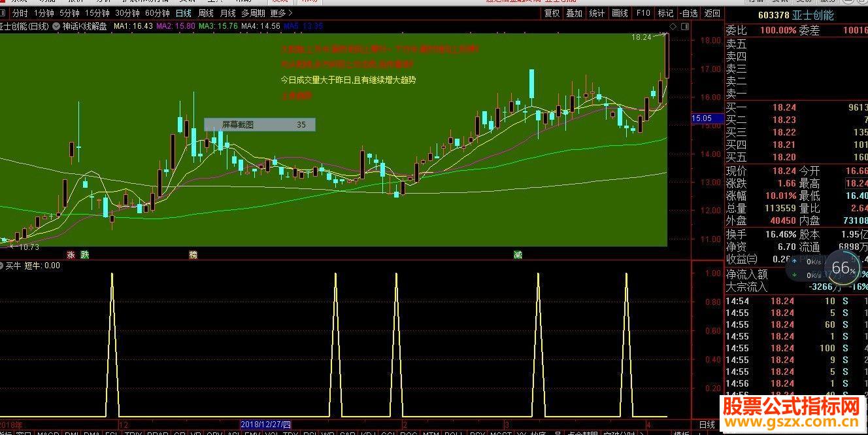Open the 30分钟 period tab
The height and width of the screenshot is (435, 868).
tap(127, 13)
